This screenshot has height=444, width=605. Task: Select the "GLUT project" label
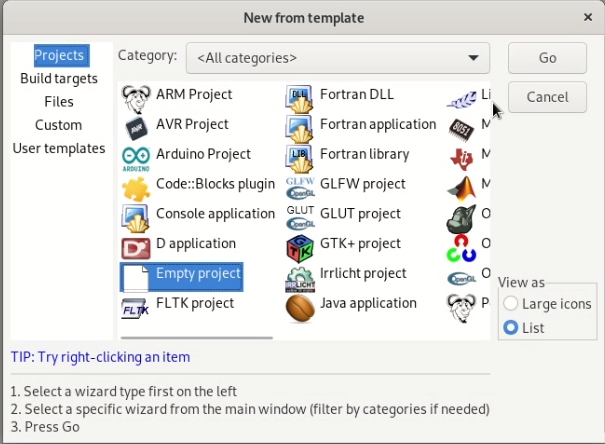click(x=360, y=214)
